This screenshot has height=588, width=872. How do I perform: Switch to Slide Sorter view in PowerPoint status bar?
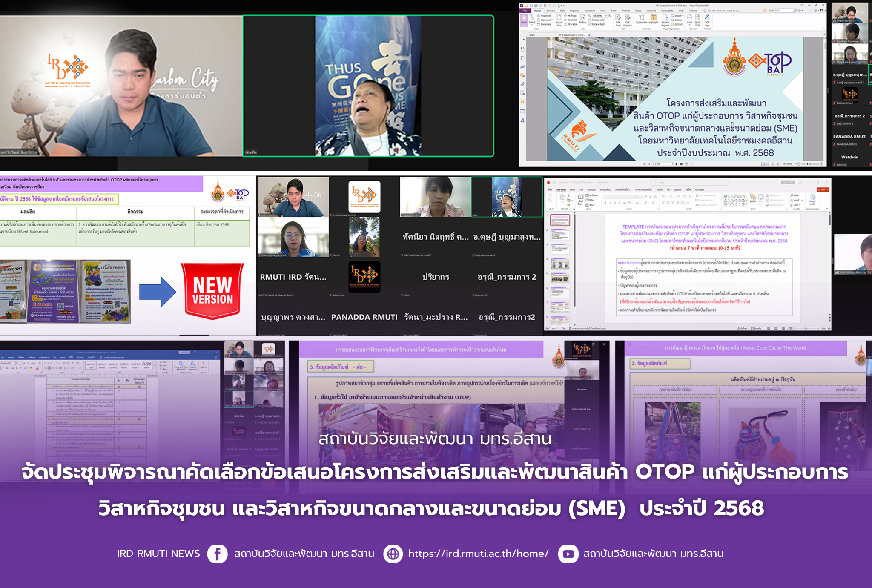[776, 328]
